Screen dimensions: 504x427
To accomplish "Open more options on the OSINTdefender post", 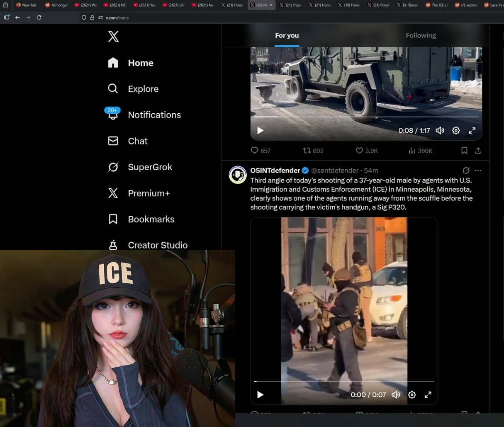I will [478, 171].
